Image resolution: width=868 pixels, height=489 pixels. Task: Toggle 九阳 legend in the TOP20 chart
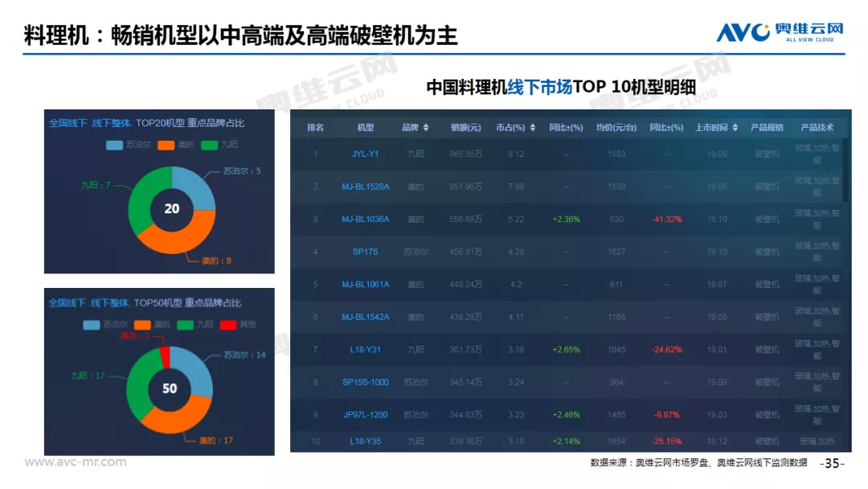[x=219, y=145]
